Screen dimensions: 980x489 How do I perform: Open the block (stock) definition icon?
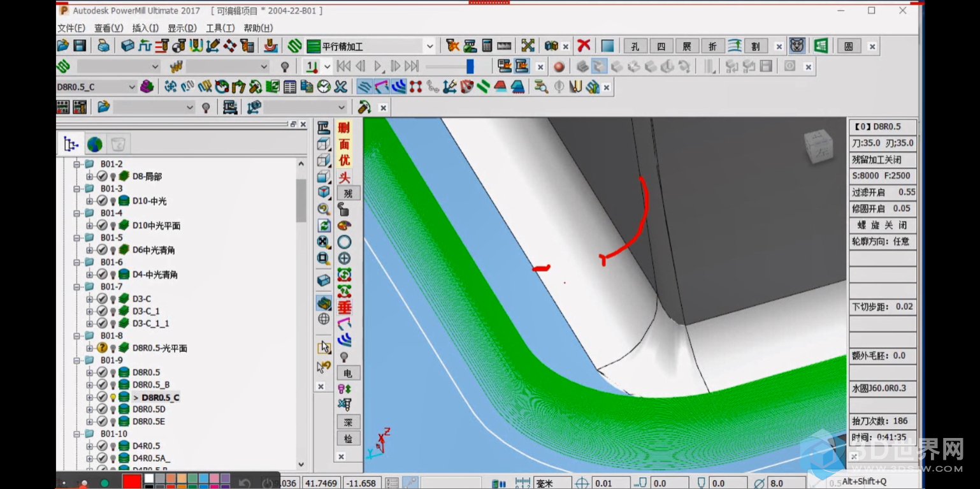pyautogui.click(x=127, y=46)
